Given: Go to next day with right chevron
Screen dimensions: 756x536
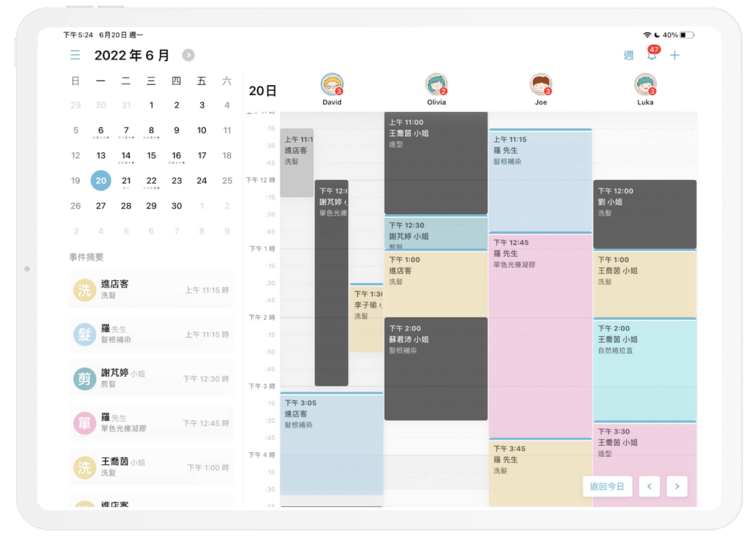Looking at the screenshot, I should (x=677, y=486).
